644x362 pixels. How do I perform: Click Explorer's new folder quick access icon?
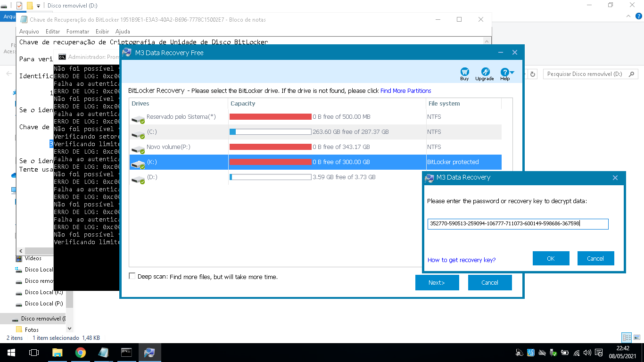(x=30, y=6)
